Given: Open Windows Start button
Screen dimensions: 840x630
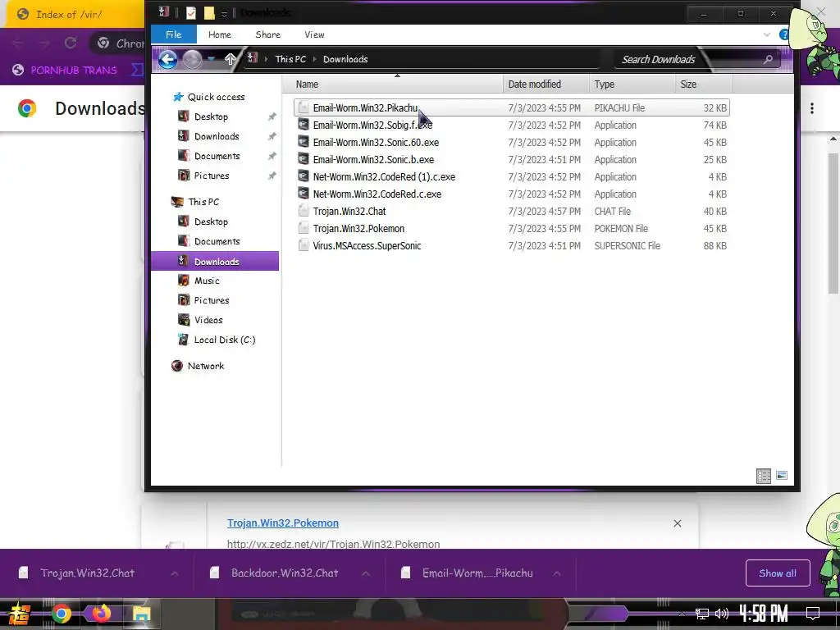Looking at the screenshot, I should 20,614.
